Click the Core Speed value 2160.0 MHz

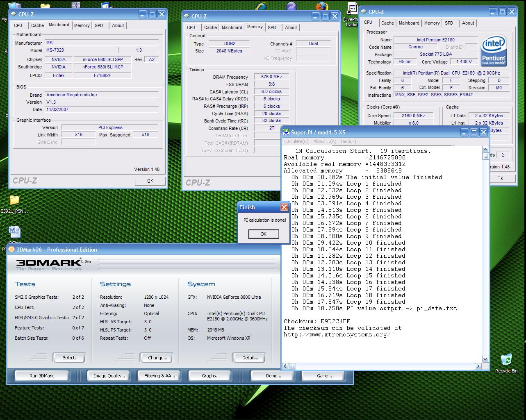point(413,116)
